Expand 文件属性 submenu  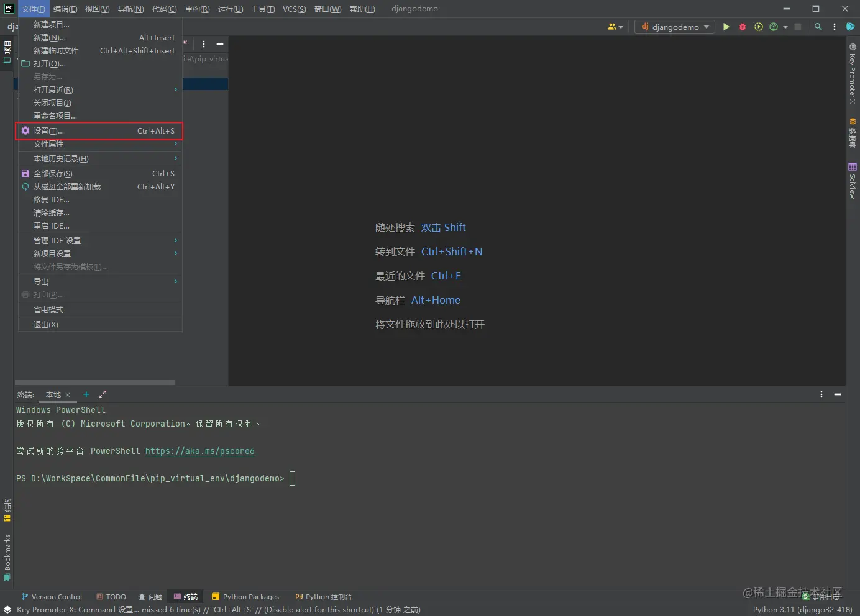click(x=100, y=144)
